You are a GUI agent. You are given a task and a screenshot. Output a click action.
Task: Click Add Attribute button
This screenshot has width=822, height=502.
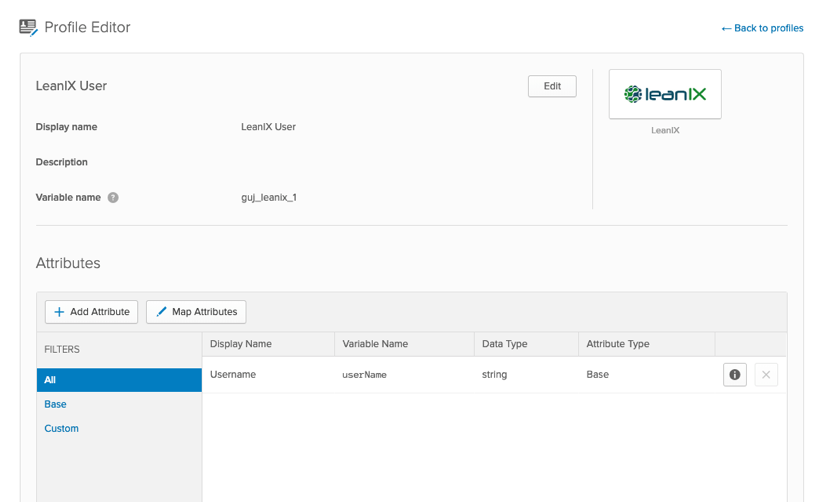pyautogui.click(x=91, y=312)
